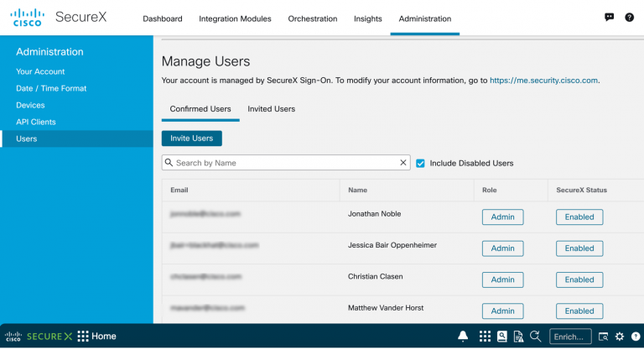Viewport: 644px width, 350px height.
Task: Clear the name search with X
Action: click(403, 163)
